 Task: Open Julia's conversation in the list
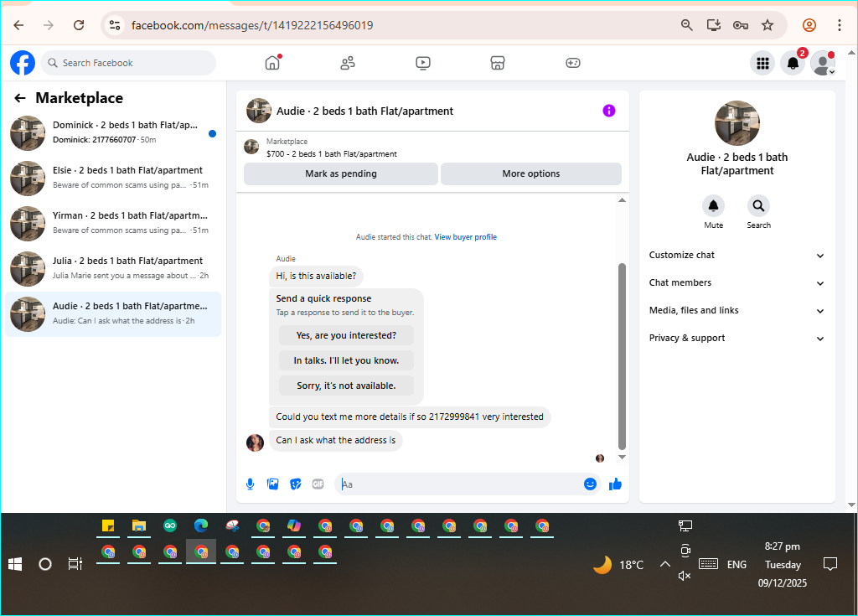coord(113,269)
